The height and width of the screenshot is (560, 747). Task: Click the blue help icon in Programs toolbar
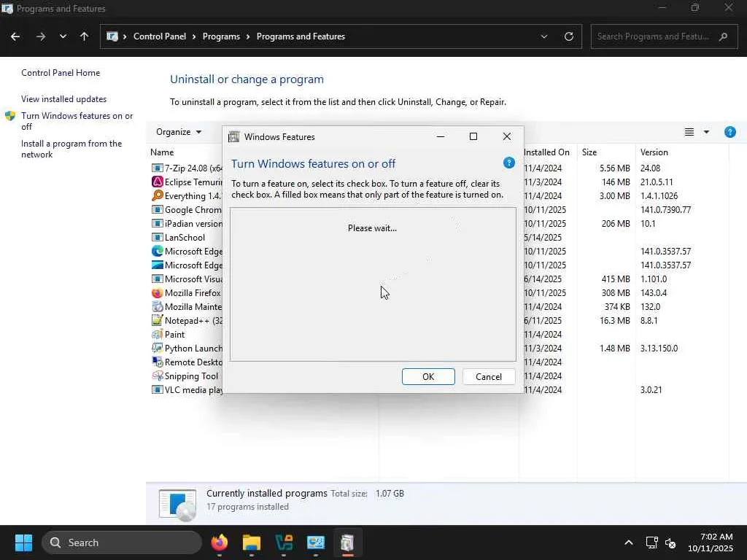(x=729, y=132)
